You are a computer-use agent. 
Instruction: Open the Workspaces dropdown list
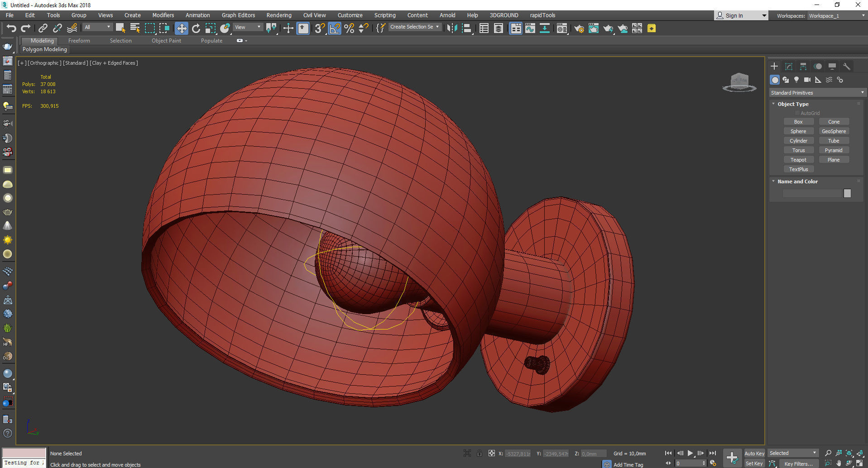click(x=837, y=16)
